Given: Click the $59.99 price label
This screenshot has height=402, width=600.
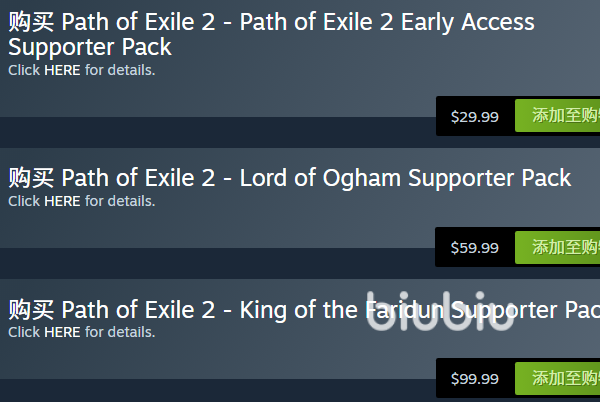Looking at the screenshot, I should tap(475, 247).
